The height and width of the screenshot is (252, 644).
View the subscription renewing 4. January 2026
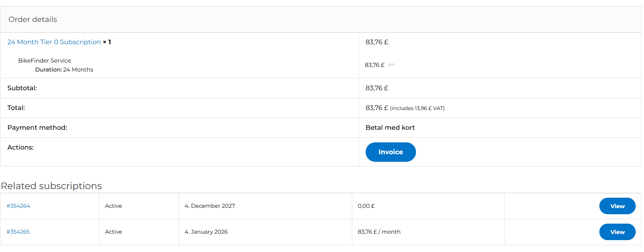pos(617,232)
